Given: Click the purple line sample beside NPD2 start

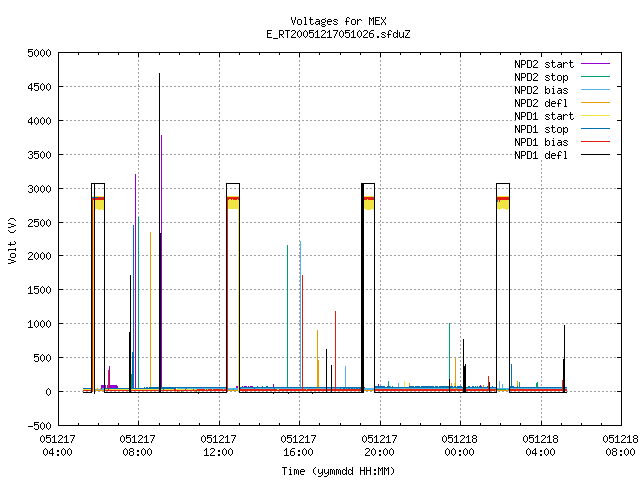Looking at the screenshot, I should [x=596, y=64].
